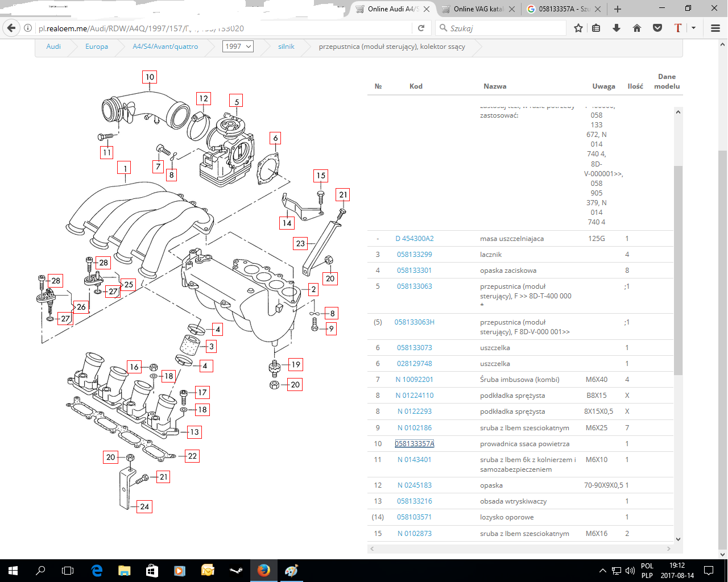
Task: Open Microsoft Edge from the taskbar
Action: [97, 570]
